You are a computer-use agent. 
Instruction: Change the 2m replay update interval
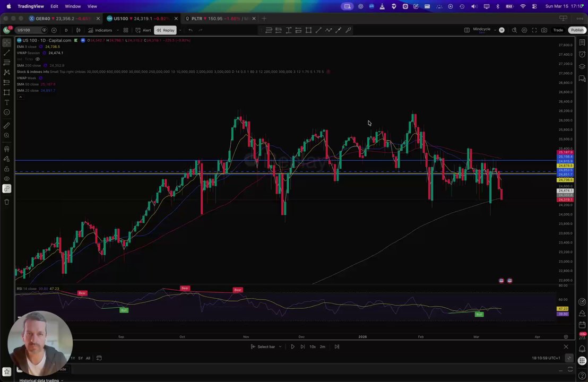click(323, 347)
